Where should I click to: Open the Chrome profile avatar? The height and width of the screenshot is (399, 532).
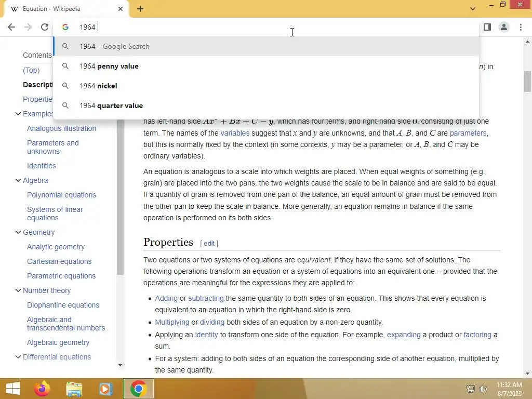point(504,27)
